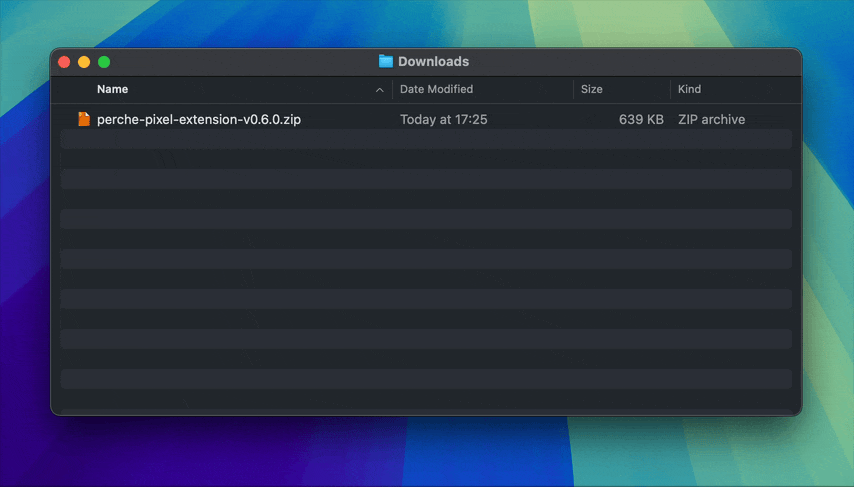Viewport: 854px width, 487px height.
Task: Click divider between Date Modified and Size
Action: [x=574, y=89]
